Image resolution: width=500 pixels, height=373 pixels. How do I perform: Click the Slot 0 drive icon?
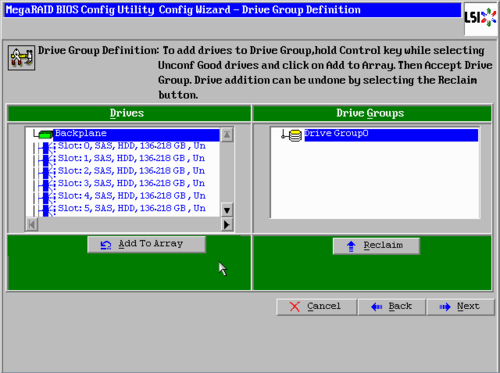[49, 147]
